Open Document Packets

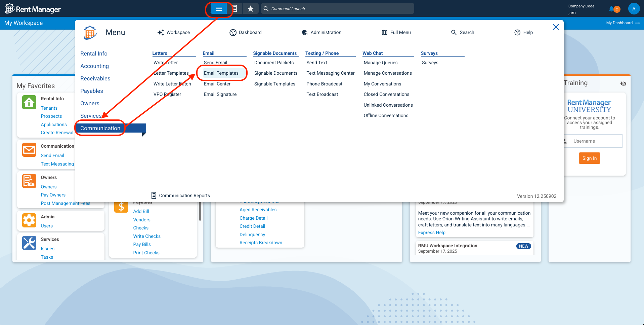click(x=274, y=63)
